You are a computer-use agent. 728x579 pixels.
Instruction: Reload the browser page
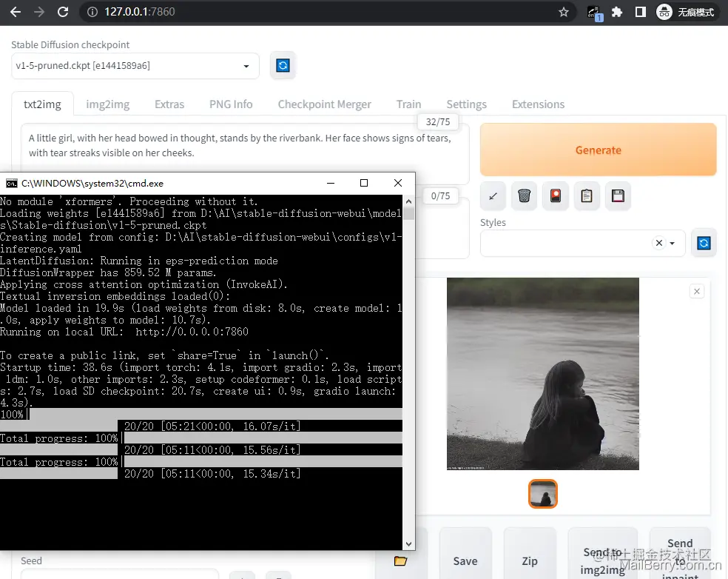click(63, 12)
